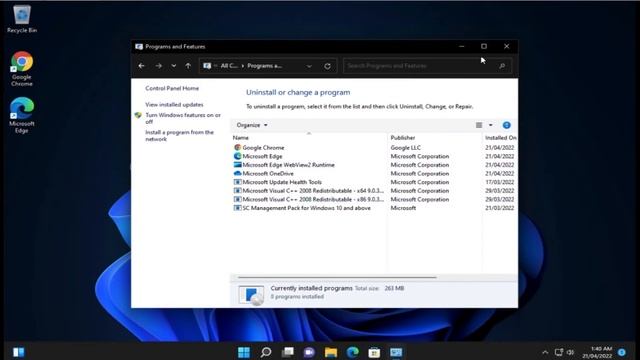This screenshot has height=360, width=640.
Task: Go back with the back arrow
Action: tap(141, 66)
